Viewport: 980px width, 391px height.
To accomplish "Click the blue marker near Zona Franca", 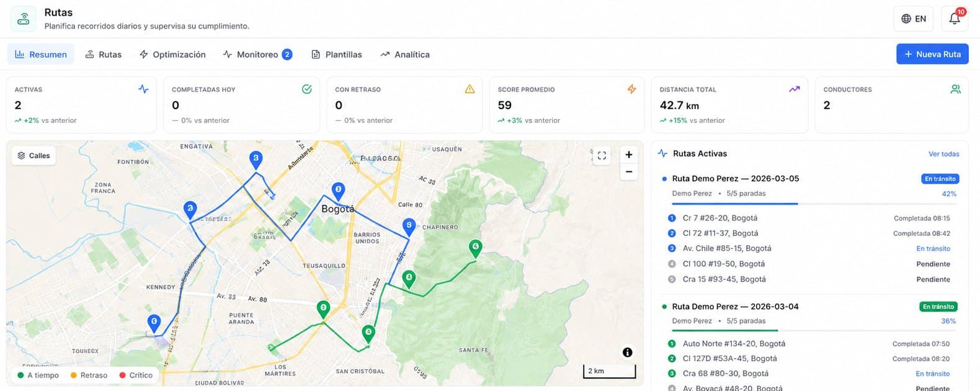I will (x=190, y=210).
